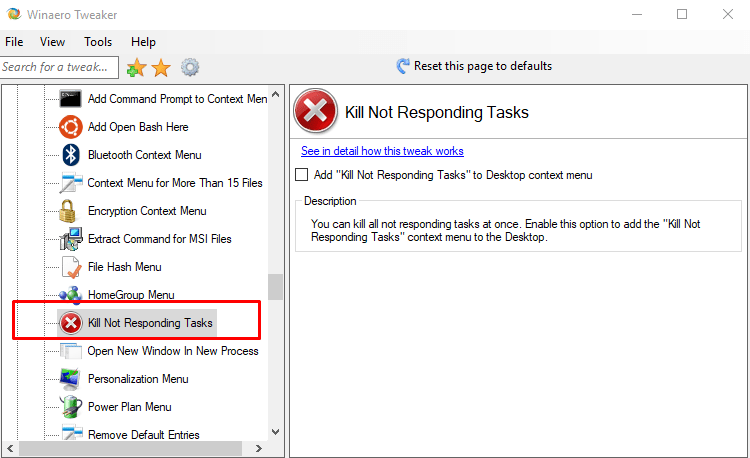750x458 pixels.
Task: Click the Personalization Menu monitor icon
Action: click(x=70, y=379)
